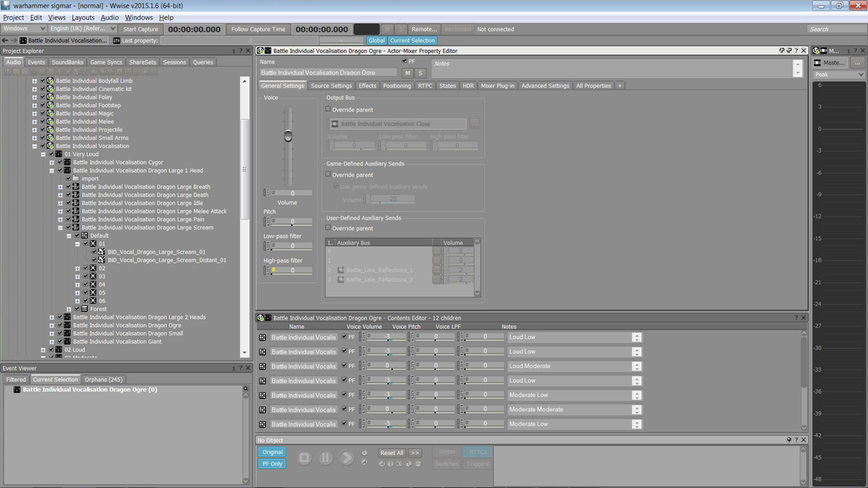Click the Stop button in the Transport Control
This screenshot has width=868, height=488.
pos(304,458)
